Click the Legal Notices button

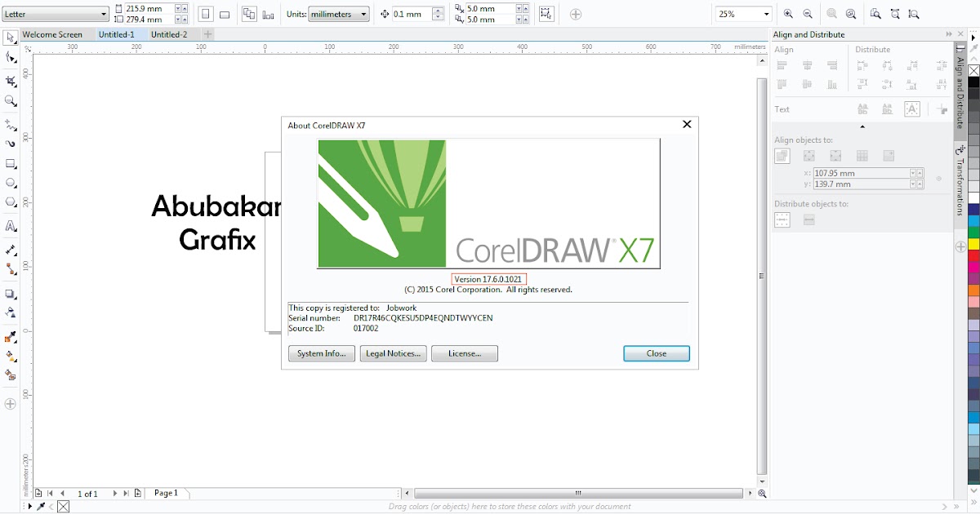394,353
